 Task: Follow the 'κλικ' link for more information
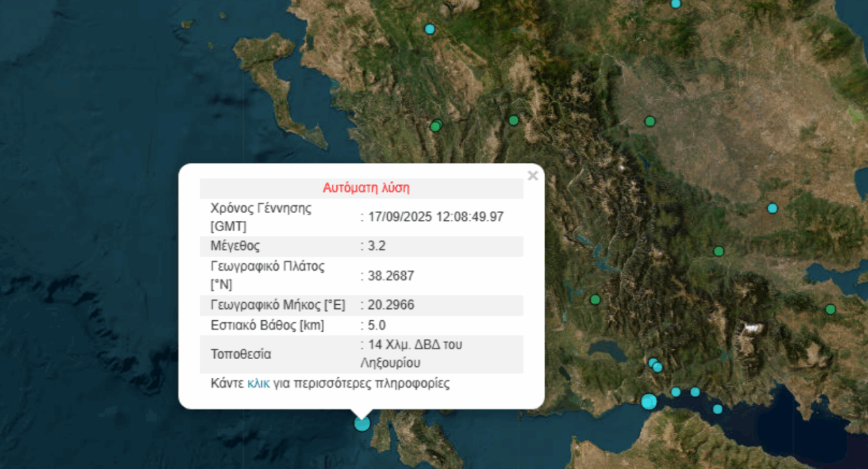click(259, 384)
